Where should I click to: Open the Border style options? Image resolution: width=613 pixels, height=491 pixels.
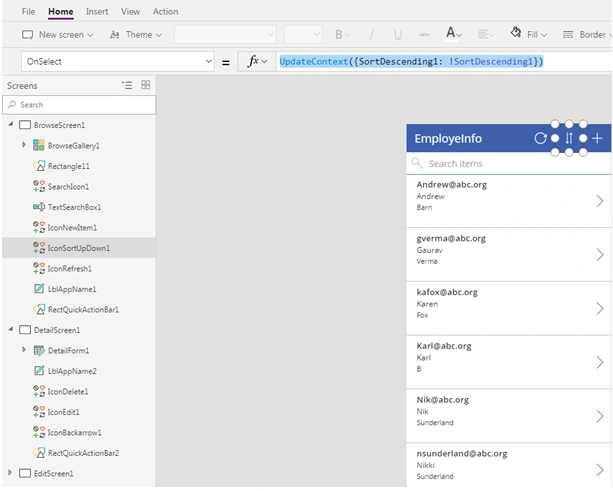click(587, 34)
